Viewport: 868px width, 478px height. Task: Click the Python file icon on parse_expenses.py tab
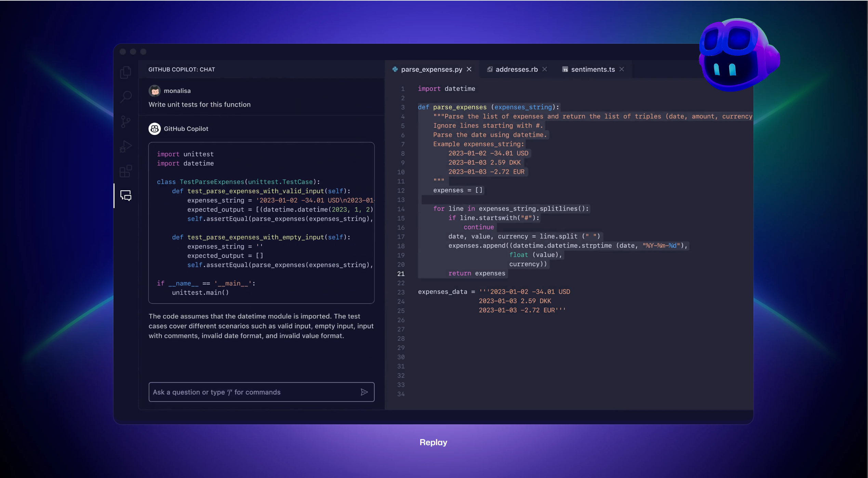pyautogui.click(x=395, y=69)
